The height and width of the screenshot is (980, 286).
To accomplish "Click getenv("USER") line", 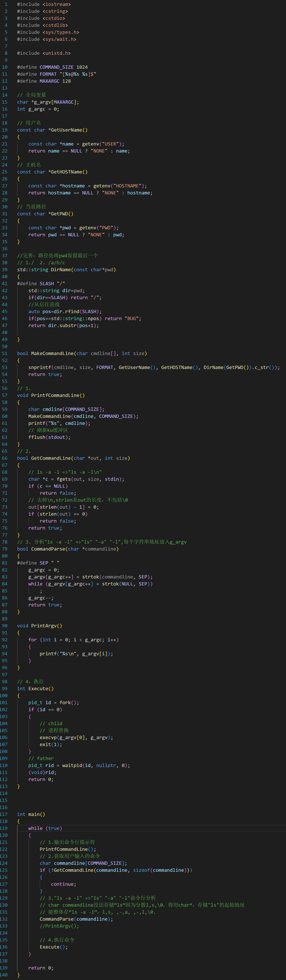I will (76, 144).
